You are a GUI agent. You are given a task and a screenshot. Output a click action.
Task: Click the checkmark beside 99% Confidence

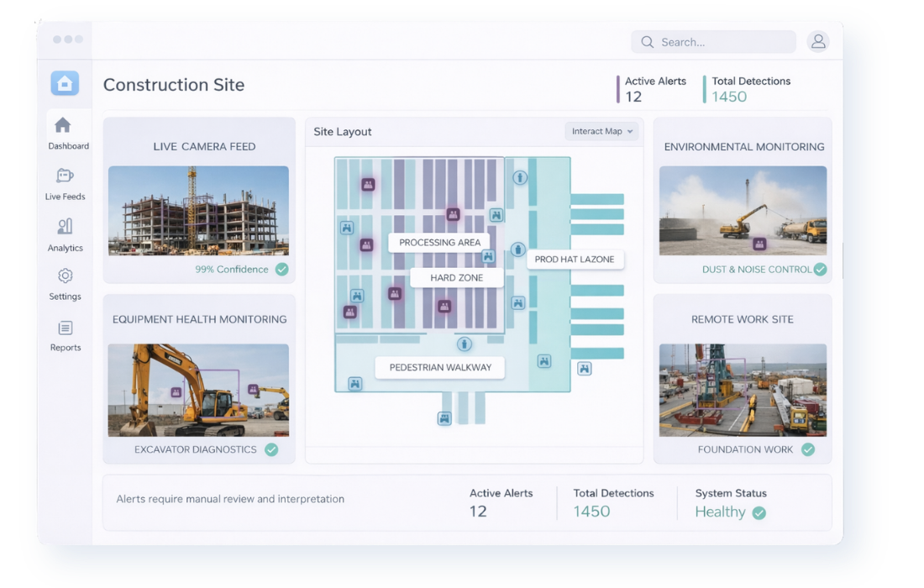pos(282,270)
